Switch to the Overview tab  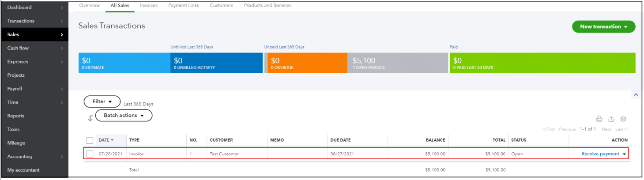(x=89, y=6)
